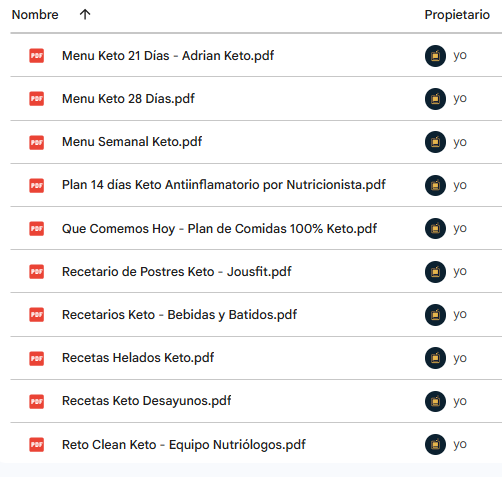Click the PDF icon for Recetario de Postres Keto
This screenshot has width=502, height=477.
click(x=37, y=272)
